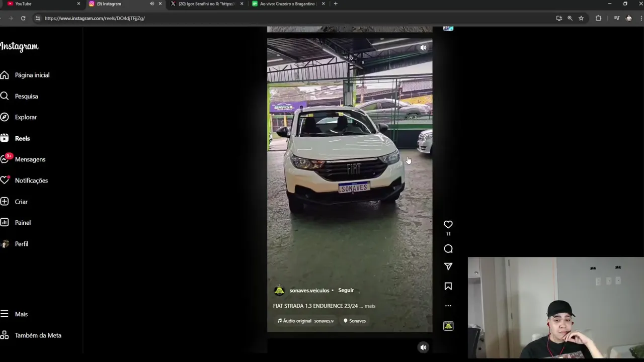Open the sonaves.veiculos username link
644x362 pixels.
[309, 291]
